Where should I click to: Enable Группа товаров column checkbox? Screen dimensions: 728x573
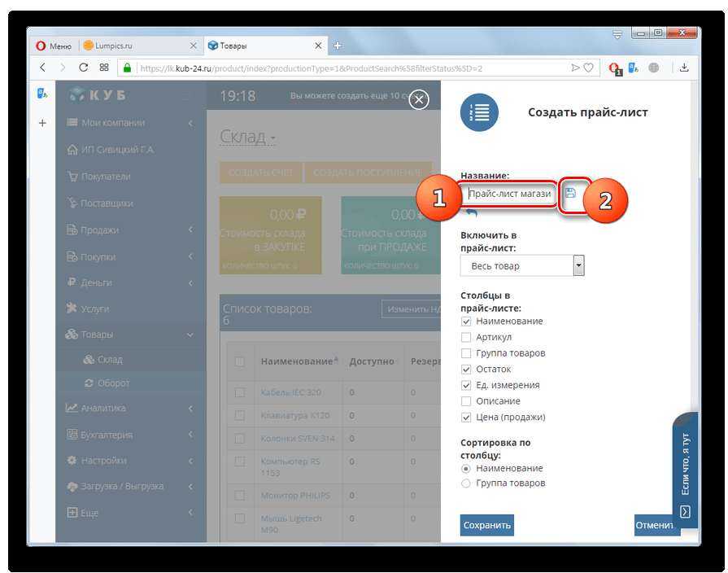466,354
